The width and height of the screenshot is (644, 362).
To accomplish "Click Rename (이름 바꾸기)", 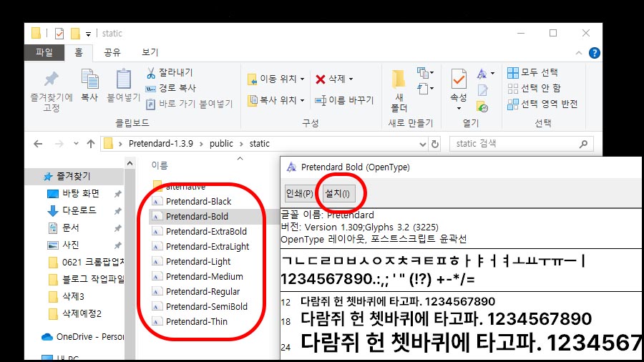I will click(344, 100).
